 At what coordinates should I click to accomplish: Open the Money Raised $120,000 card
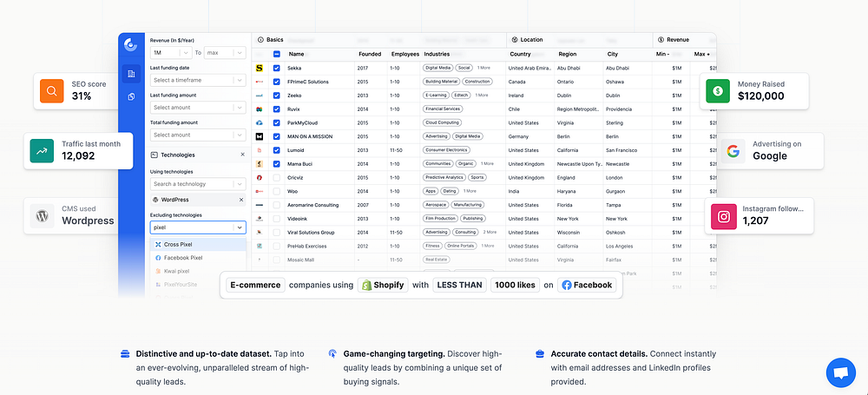coord(754,91)
